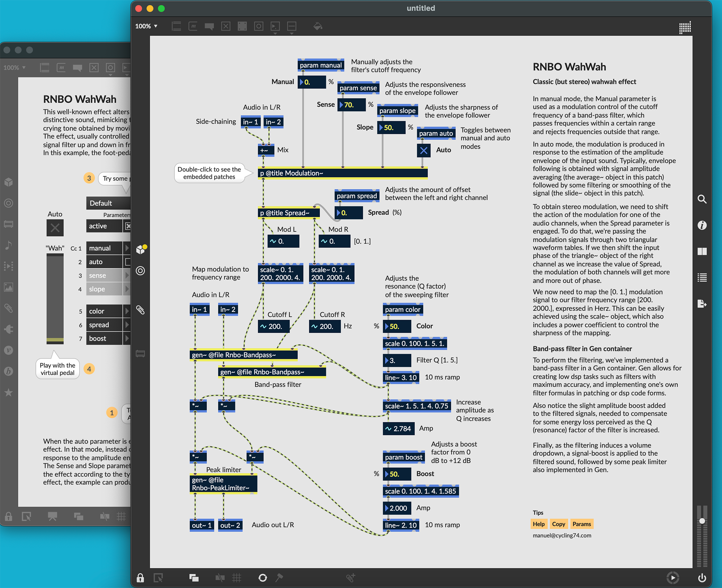Toggle the active checkbox in back window
722x588 pixels.
pyautogui.click(x=128, y=226)
